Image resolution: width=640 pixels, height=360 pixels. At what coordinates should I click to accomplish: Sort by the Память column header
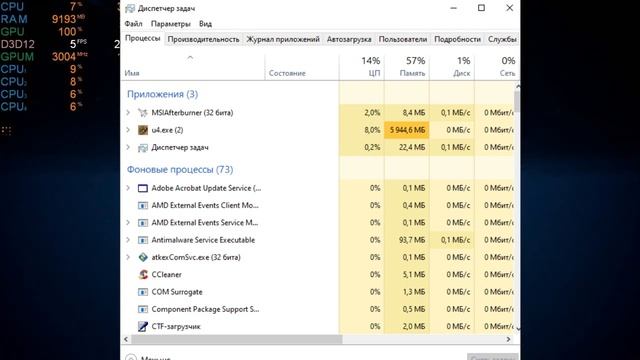407,67
